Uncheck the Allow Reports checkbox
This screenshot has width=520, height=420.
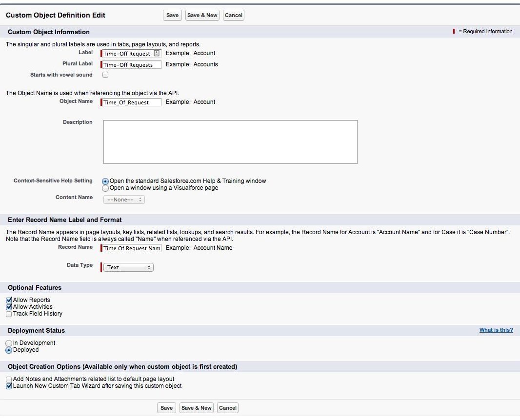9,300
